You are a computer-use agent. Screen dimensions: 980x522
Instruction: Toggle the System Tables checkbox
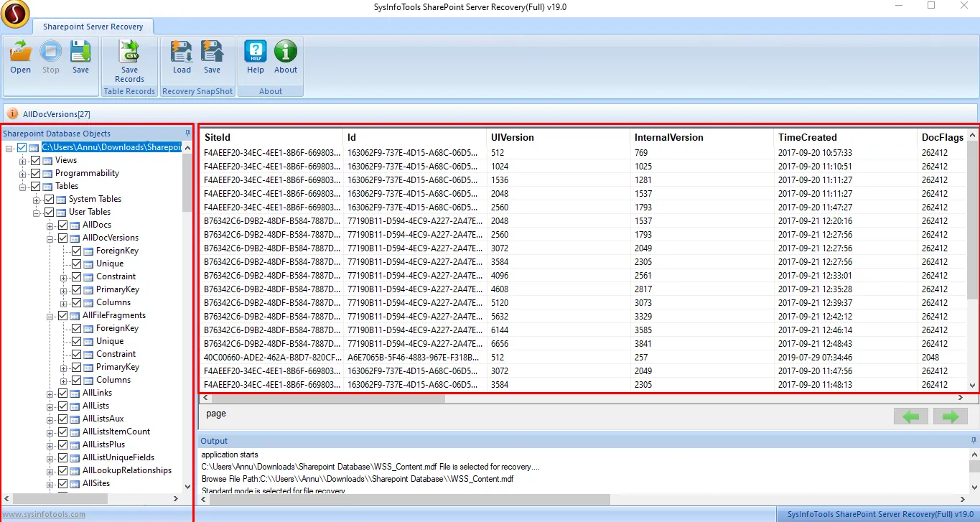point(49,199)
